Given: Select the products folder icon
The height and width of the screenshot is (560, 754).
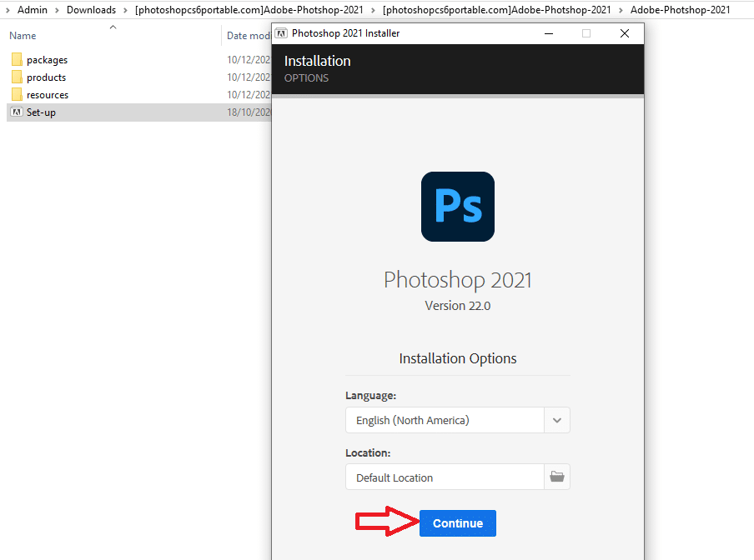Looking at the screenshot, I should click(17, 77).
